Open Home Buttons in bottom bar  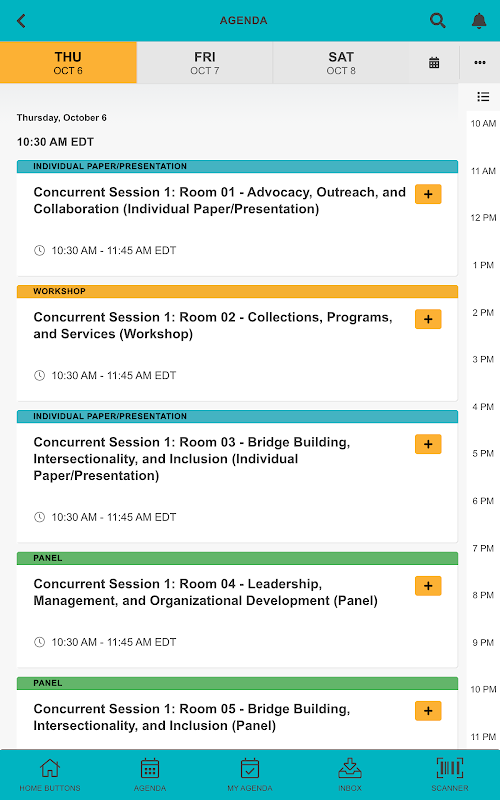pyautogui.click(x=50, y=774)
